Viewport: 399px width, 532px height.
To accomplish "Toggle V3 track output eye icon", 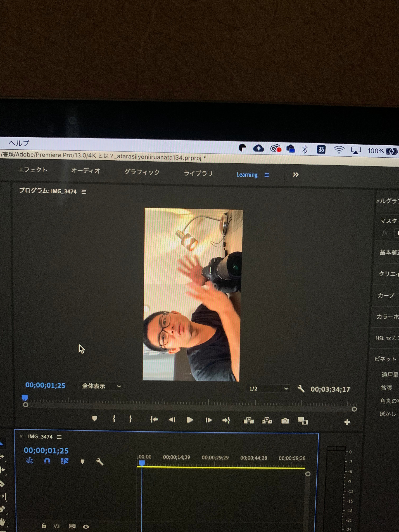I will click(86, 527).
